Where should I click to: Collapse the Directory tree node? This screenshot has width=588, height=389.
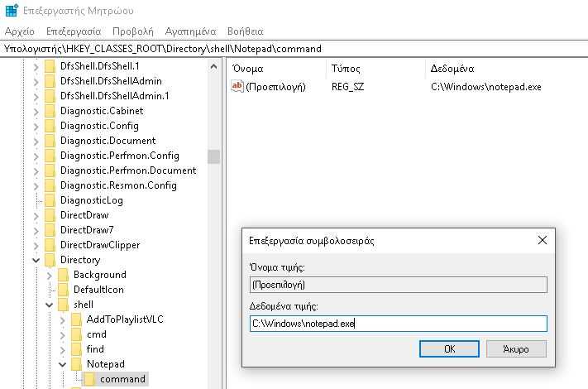pos(36,260)
